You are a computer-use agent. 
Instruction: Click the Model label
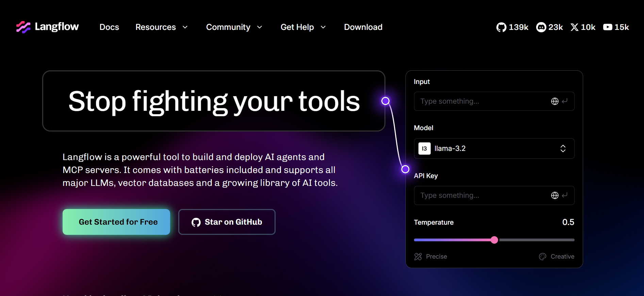424,128
